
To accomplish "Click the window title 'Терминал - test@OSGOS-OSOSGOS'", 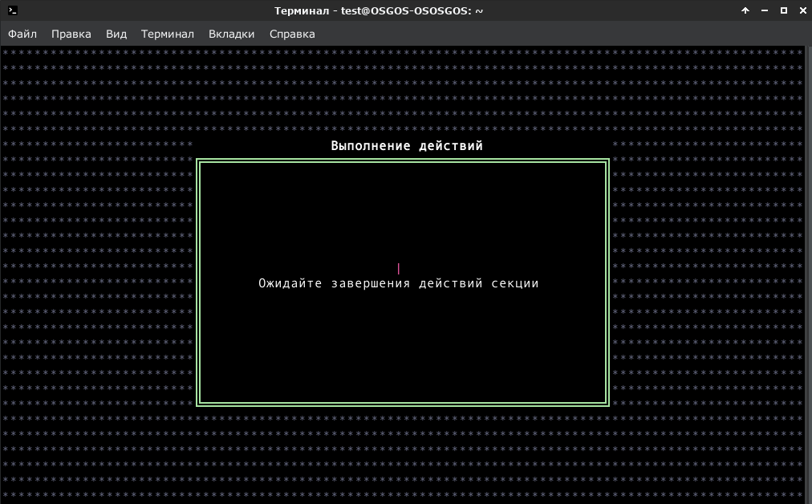I will pos(379,10).
